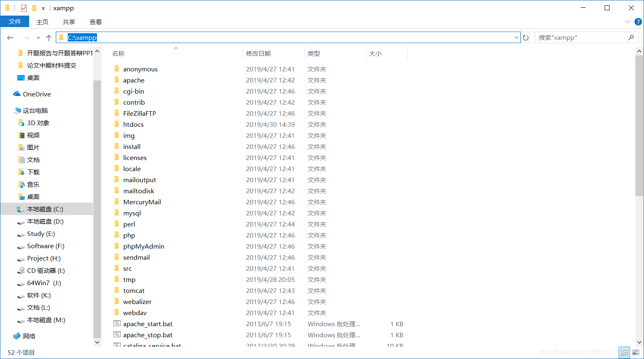Click the search magnifier icon

(x=631, y=38)
